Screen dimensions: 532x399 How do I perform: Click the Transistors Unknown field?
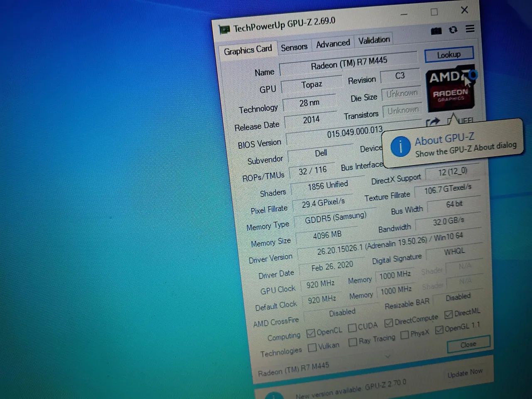pos(403,111)
